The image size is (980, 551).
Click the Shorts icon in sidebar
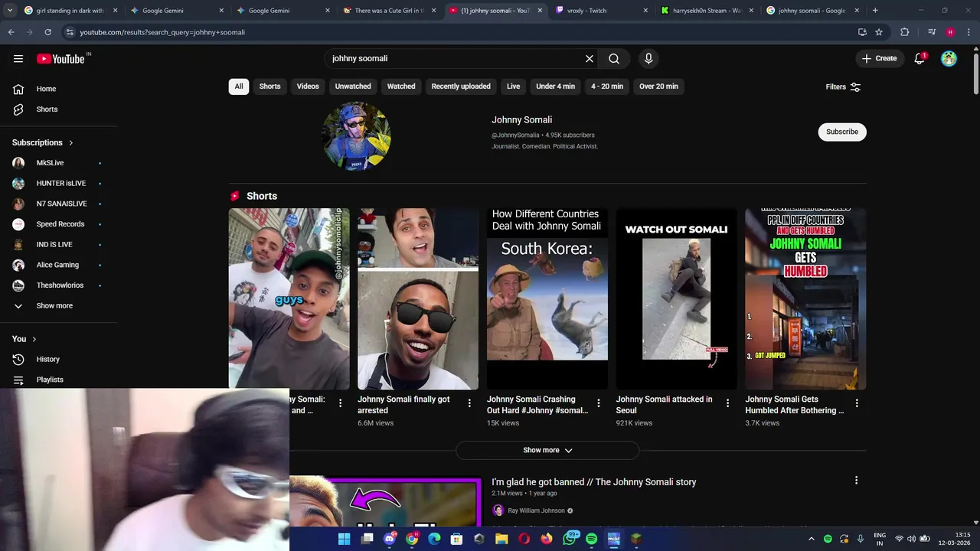pos(18,109)
